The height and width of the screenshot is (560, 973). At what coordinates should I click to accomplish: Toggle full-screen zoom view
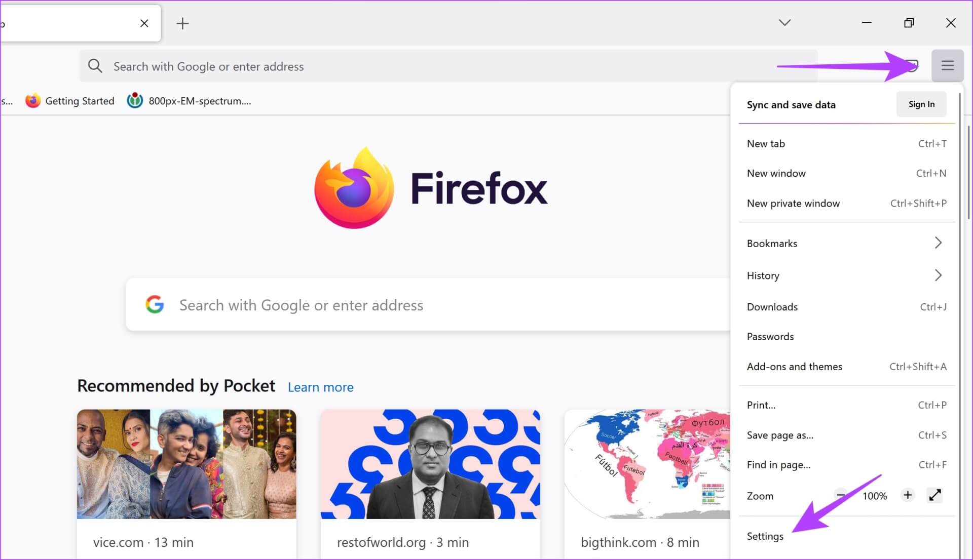[935, 495]
